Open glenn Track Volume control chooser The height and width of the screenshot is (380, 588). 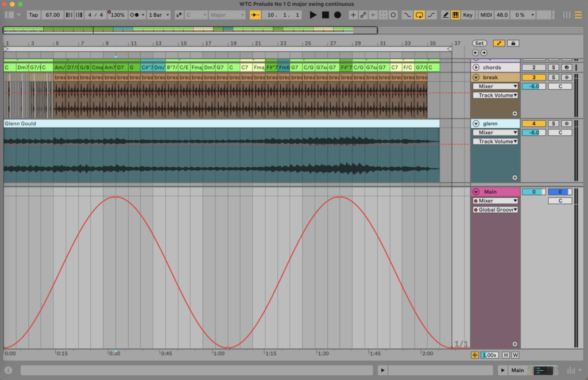point(496,141)
